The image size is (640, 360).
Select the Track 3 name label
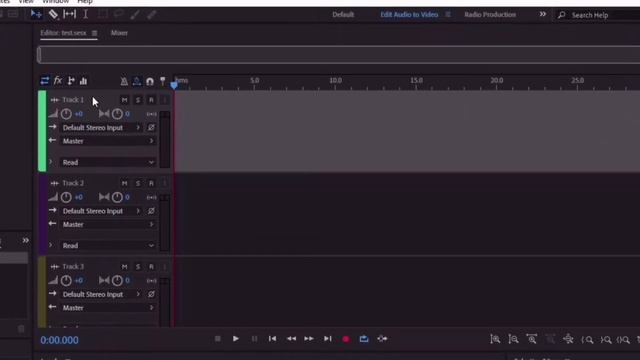(x=73, y=267)
